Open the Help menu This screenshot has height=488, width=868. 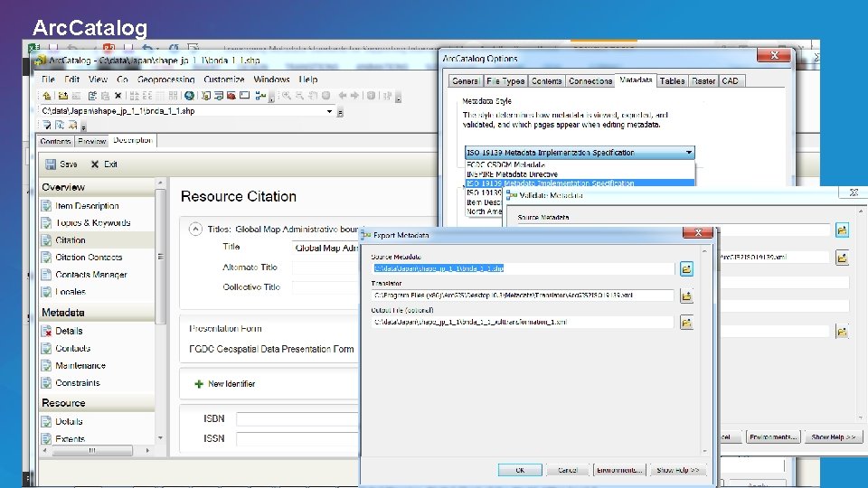point(308,80)
